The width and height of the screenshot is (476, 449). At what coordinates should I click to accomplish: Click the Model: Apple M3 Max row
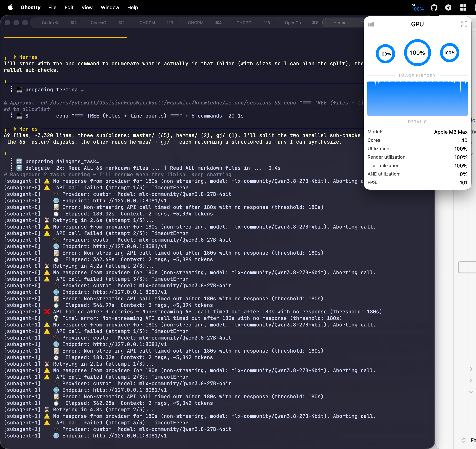coord(417,132)
